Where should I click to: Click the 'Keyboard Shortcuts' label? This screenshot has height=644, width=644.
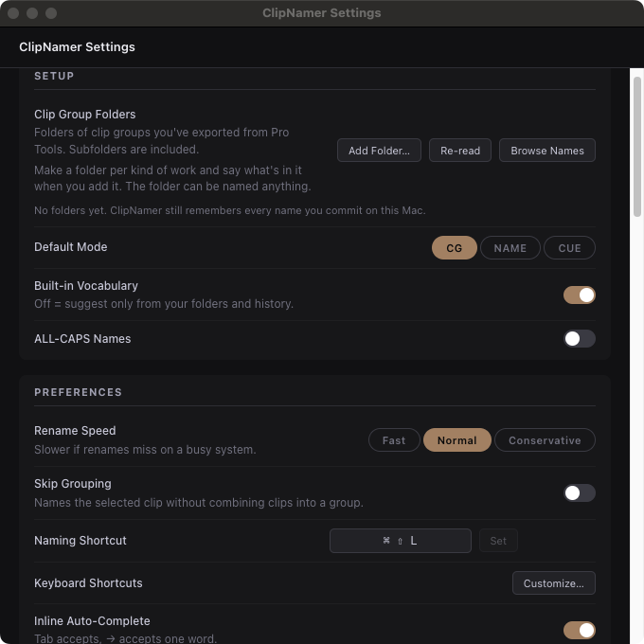coord(88,582)
